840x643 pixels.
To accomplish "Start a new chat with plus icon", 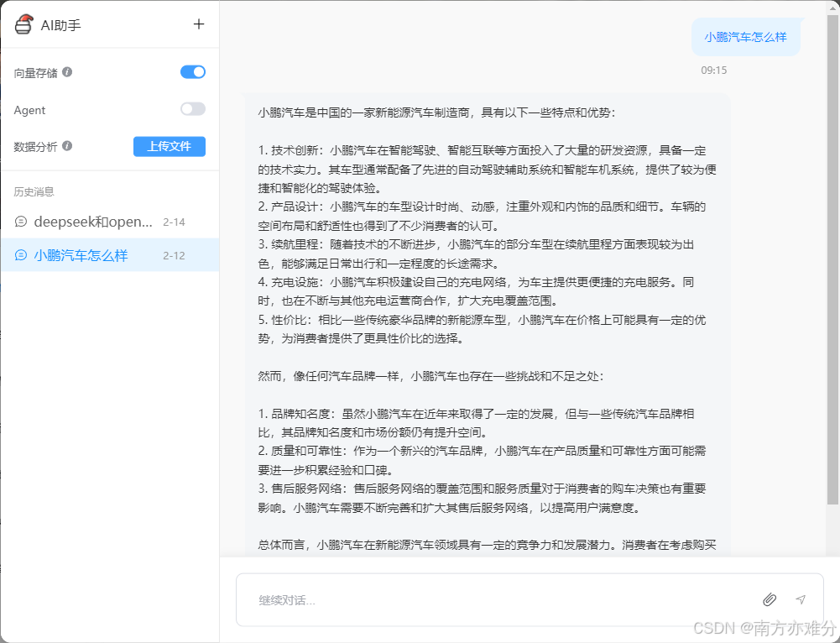I will coord(199,24).
